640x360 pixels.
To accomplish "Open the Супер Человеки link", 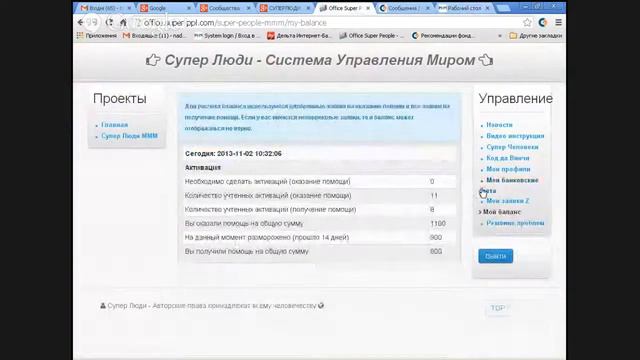I will [512, 147].
